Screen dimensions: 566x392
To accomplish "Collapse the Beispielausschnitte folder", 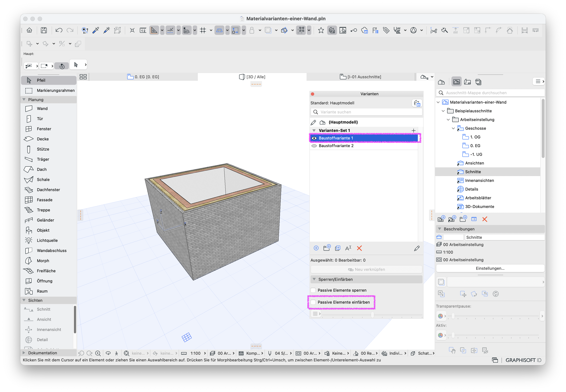I will point(443,111).
